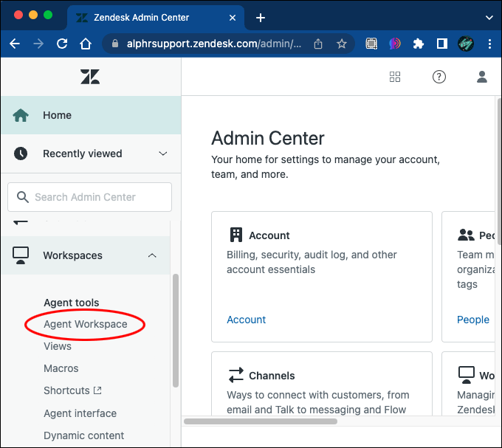Click the Admin Center page title
The image size is (502, 448).
point(268,138)
